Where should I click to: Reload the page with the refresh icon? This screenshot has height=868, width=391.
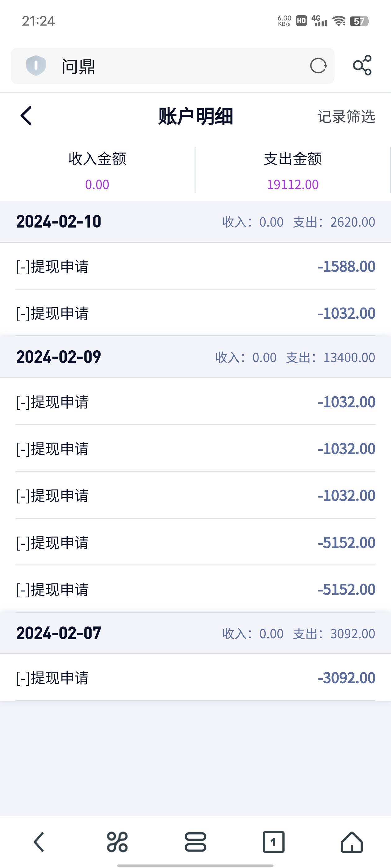pos(318,66)
